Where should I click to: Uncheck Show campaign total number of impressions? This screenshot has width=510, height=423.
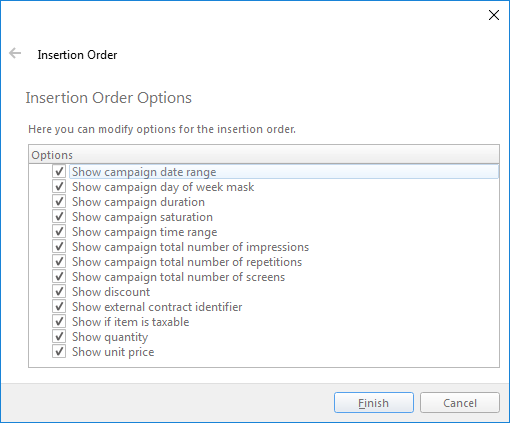pos(59,247)
